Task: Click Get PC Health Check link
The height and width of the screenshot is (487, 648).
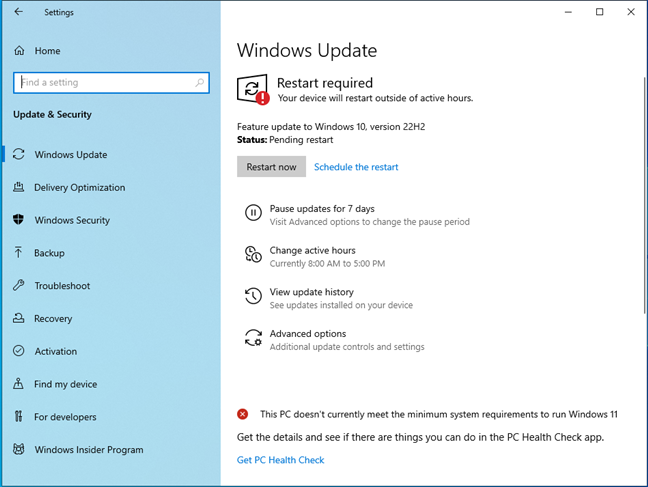Action: point(280,460)
